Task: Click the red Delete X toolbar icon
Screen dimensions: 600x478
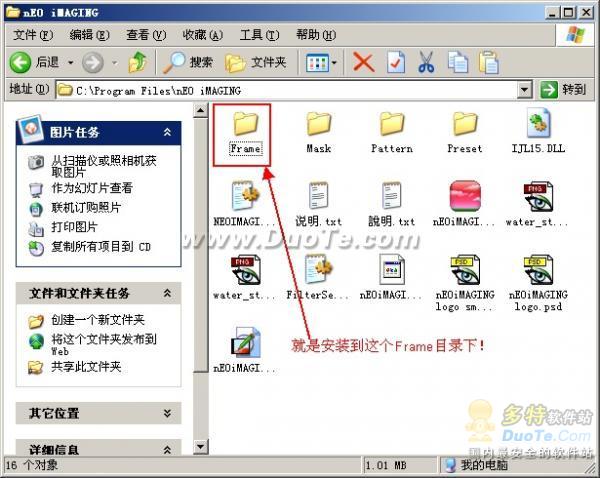Action: pyautogui.click(x=364, y=62)
